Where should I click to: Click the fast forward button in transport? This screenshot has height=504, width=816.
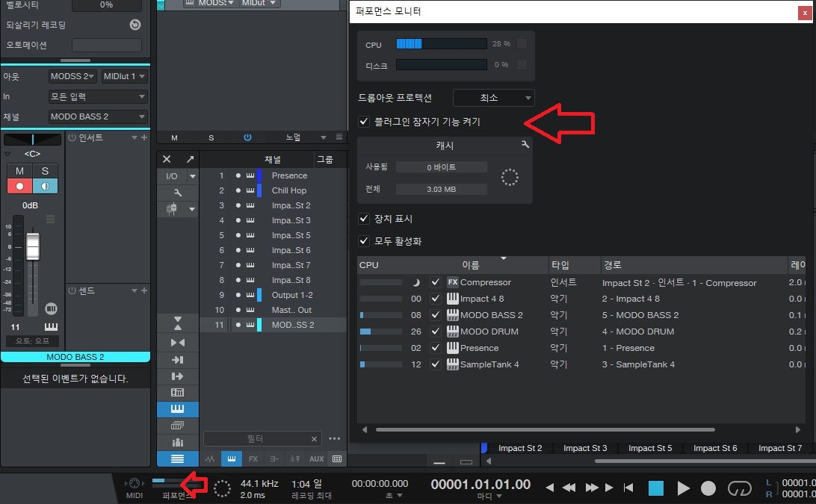coord(592,488)
